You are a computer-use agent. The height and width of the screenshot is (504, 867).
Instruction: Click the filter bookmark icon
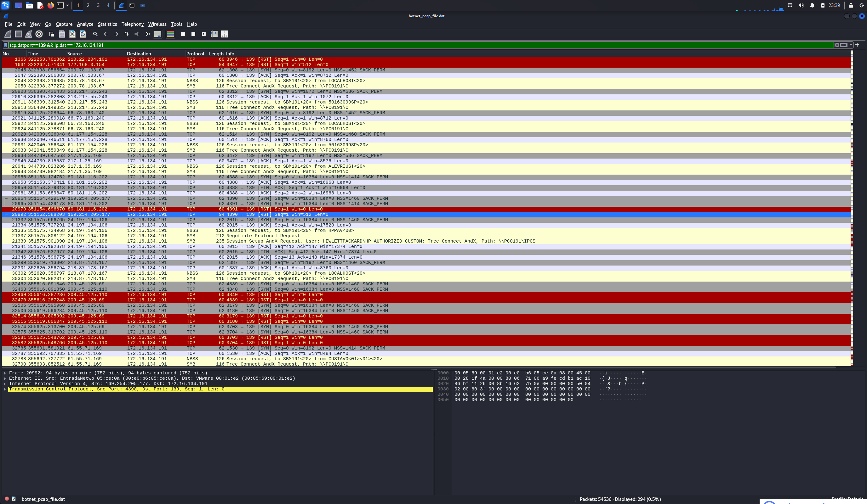pyautogui.click(x=5, y=45)
